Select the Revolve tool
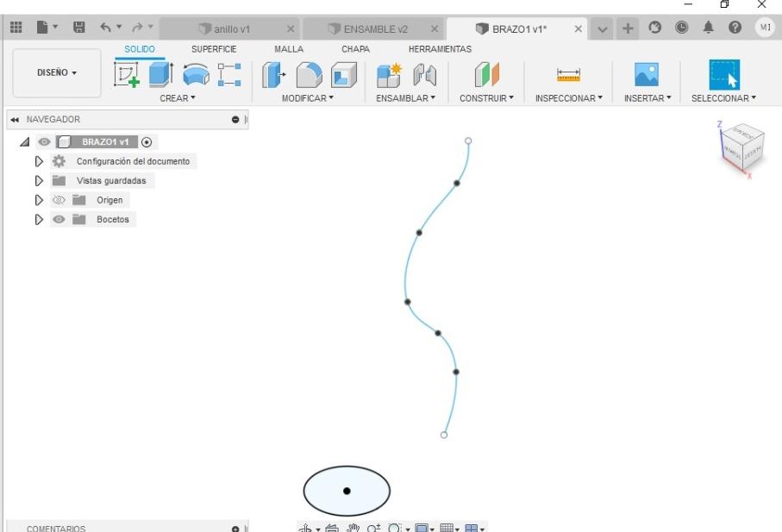 tap(196, 75)
